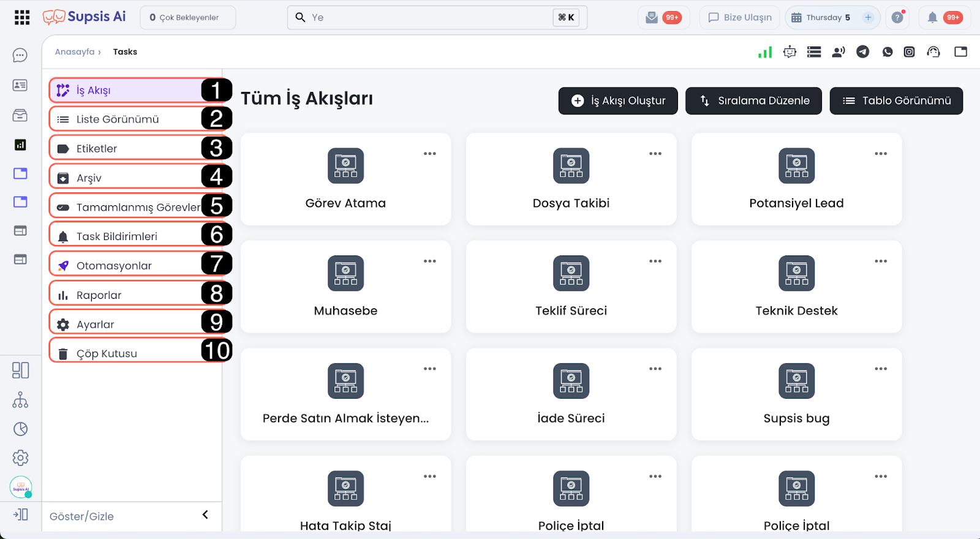Click the help question mark icon
Screen dimensions: 980x539
pos(897,18)
